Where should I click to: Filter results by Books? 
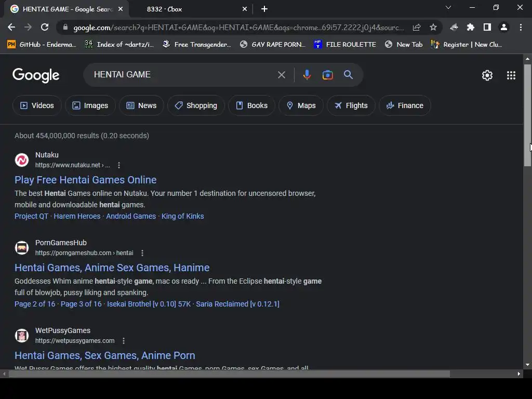point(252,105)
